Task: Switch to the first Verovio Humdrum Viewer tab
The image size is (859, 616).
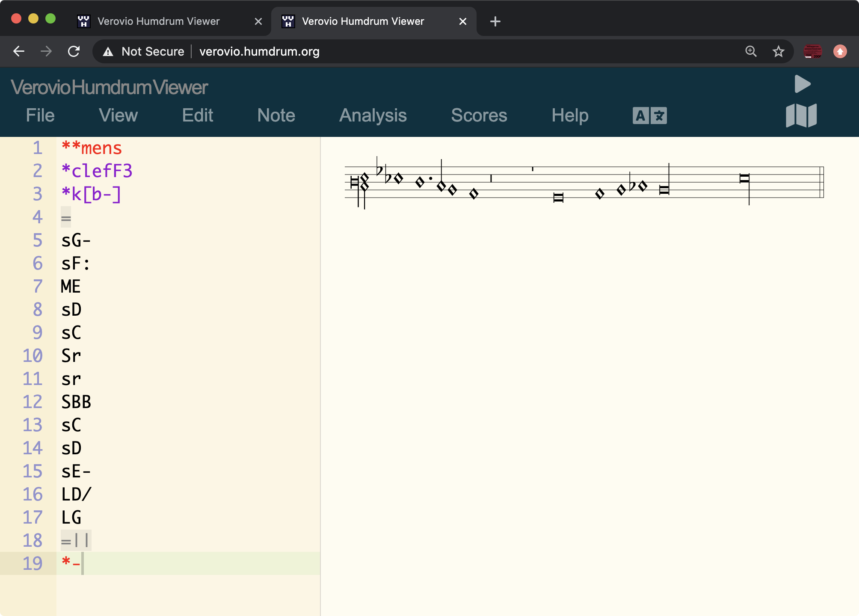Action: 157,21
